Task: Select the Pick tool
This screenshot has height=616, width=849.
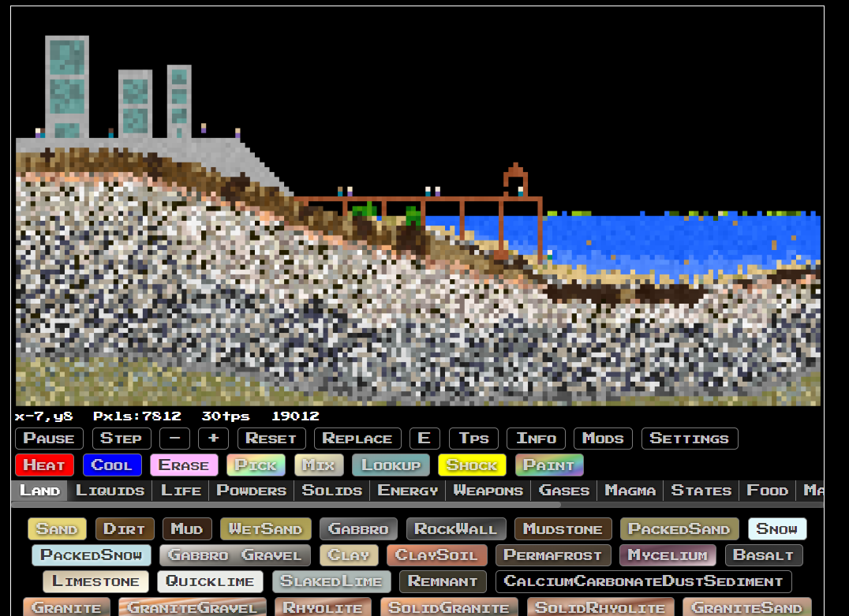Action: tap(256, 465)
